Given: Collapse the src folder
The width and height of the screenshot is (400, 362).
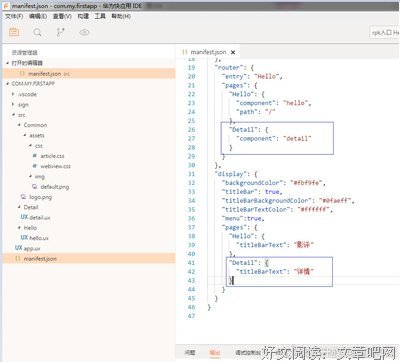Looking at the screenshot, I should pyautogui.click(x=21, y=115).
